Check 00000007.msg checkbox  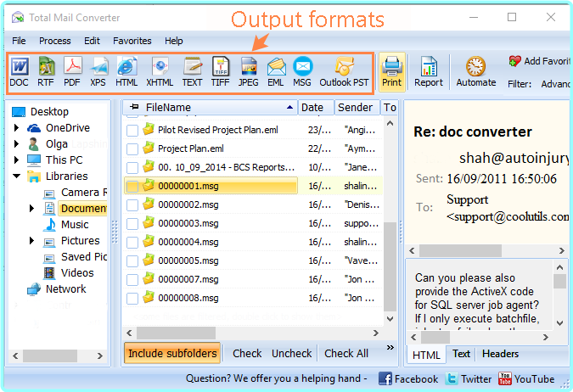(x=132, y=280)
